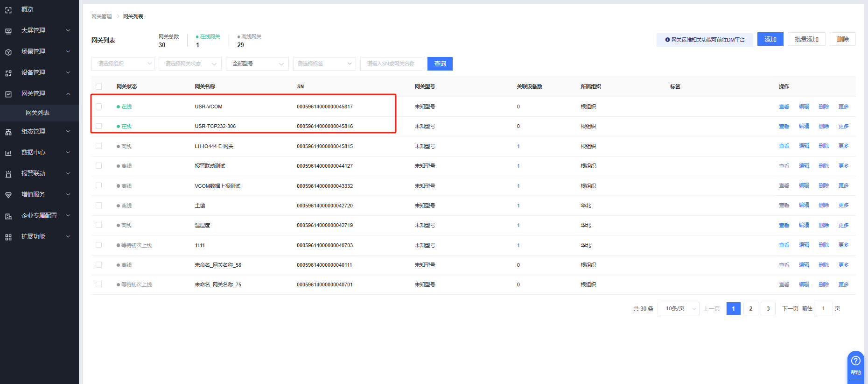Click the 概览 overview icon in sidebar

click(8, 10)
